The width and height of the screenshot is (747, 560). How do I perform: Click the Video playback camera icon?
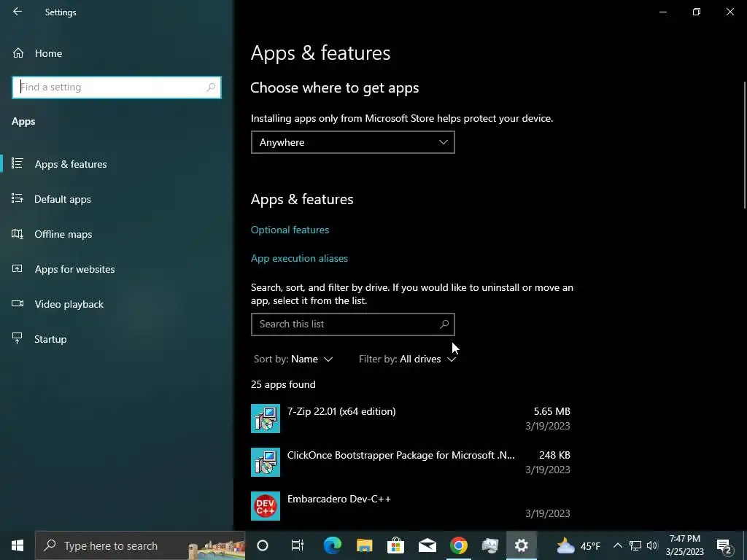18,303
